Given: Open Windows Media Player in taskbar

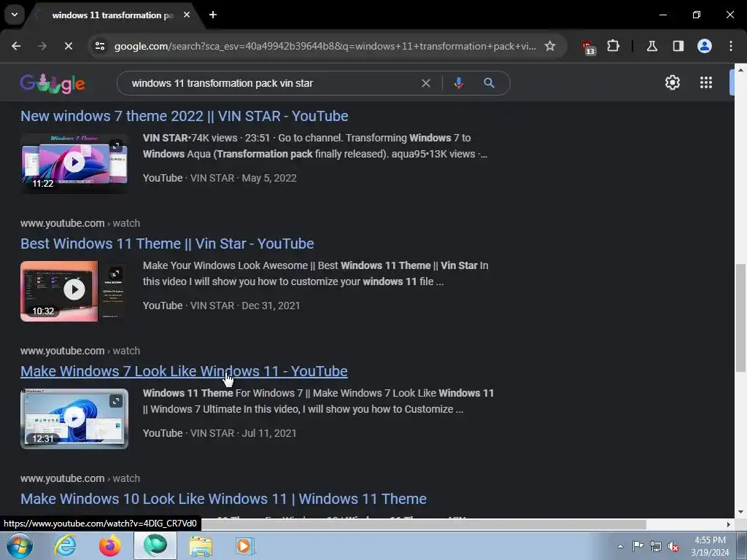Looking at the screenshot, I should [x=245, y=546].
